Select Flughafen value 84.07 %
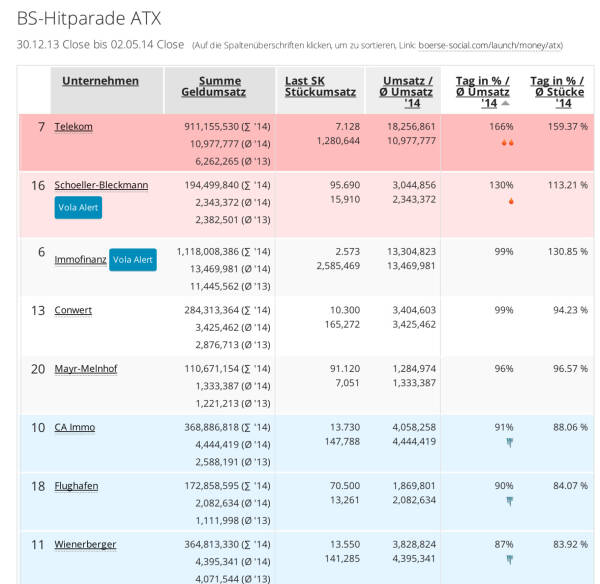The width and height of the screenshot is (600, 584). point(570,486)
